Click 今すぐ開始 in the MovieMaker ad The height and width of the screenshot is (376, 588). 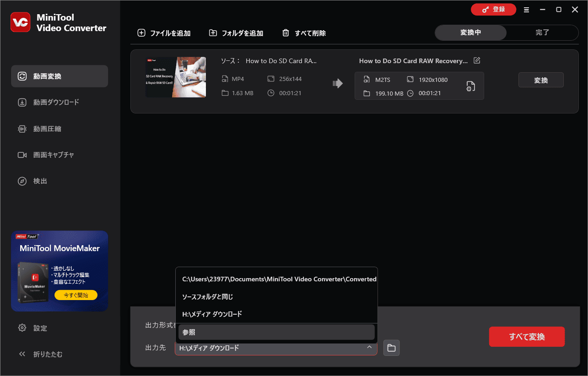(x=76, y=295)
